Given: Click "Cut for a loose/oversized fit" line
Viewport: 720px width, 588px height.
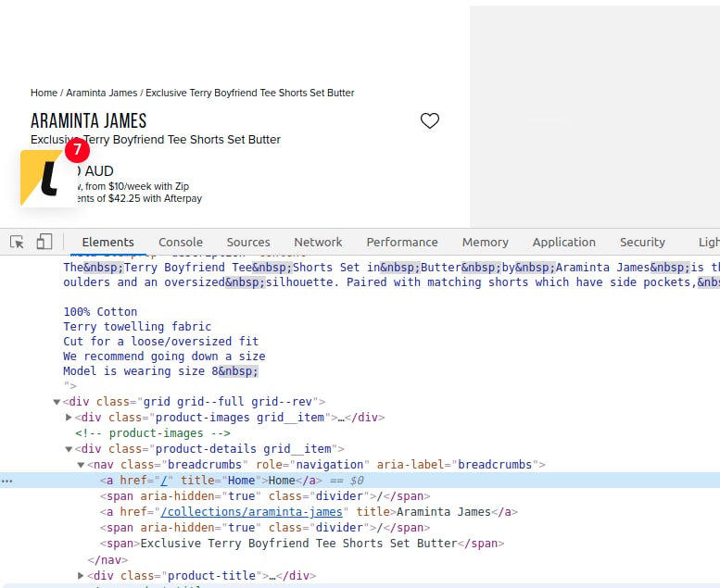Looking at the screenshot, I should click(161, 341).
